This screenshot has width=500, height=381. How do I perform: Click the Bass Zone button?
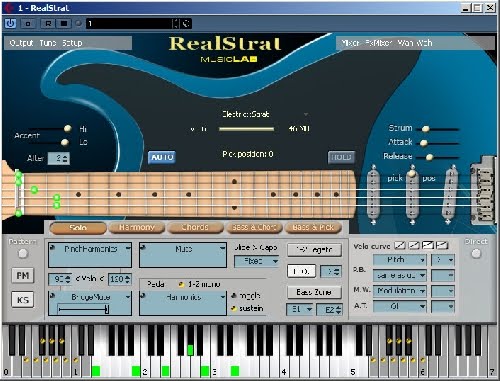[x=314, y=292]
